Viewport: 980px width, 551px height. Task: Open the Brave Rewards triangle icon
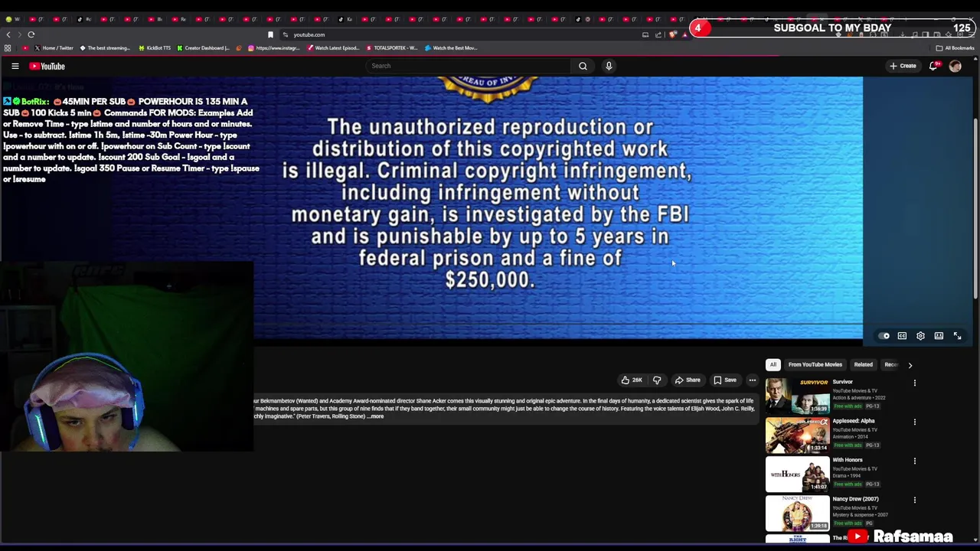click(x=684, y=34)
